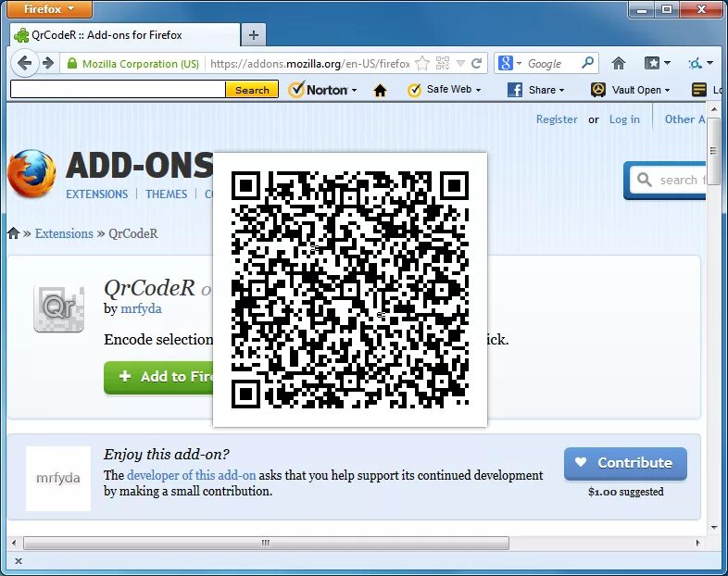Viewport: 728px width, 576px height.
Task: Open the developer of this add-on link
Action: point(192,475)
